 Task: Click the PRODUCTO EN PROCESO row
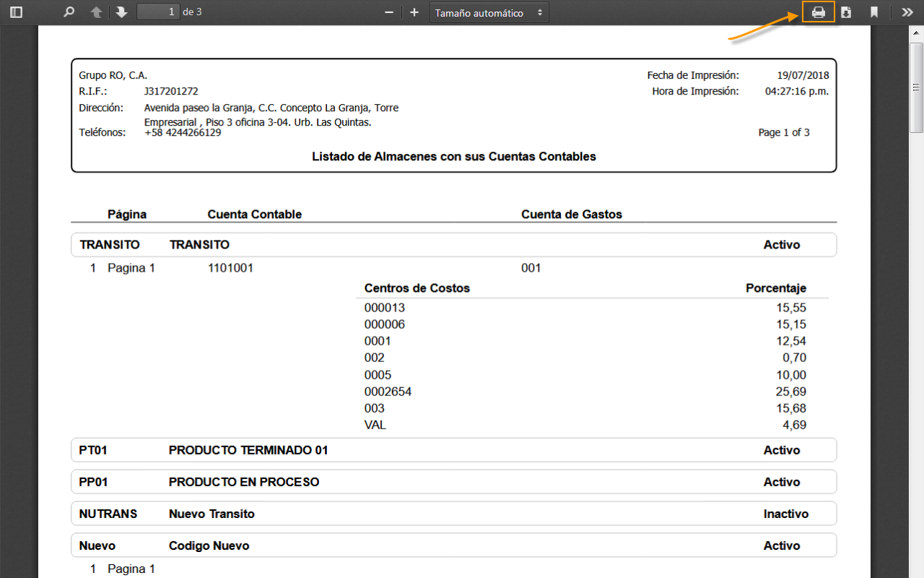coord(453,482)
